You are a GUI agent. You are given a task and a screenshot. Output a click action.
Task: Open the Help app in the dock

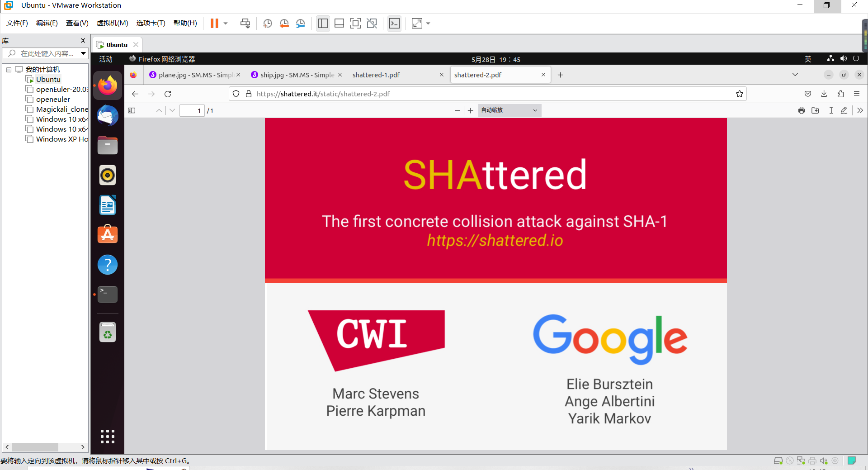108,265
